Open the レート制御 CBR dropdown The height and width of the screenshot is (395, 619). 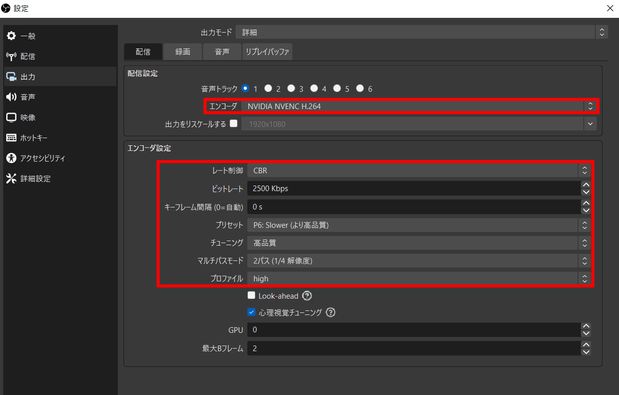(418, 170)
